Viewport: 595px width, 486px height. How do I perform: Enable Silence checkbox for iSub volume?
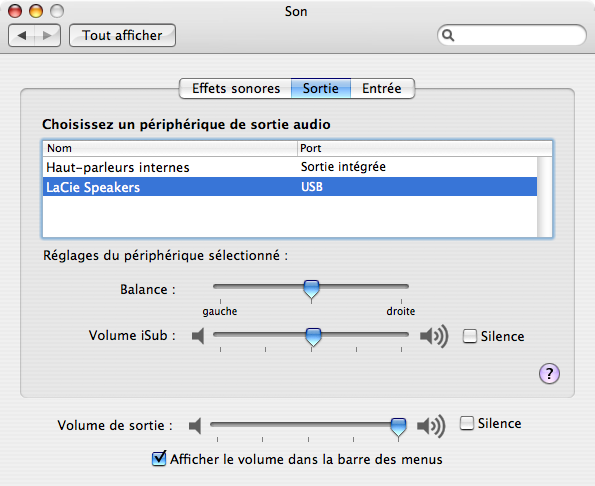tap(470, 336)
